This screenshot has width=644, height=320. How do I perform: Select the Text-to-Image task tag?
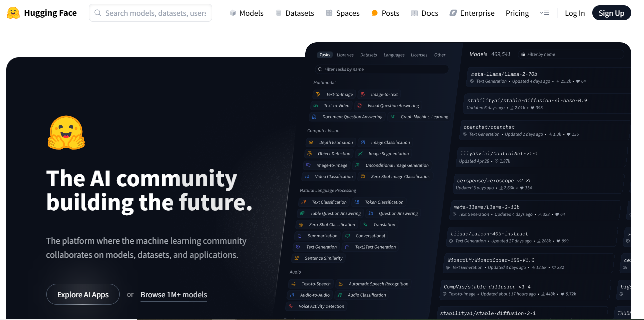pyautogui.click(x=334, y=94)
